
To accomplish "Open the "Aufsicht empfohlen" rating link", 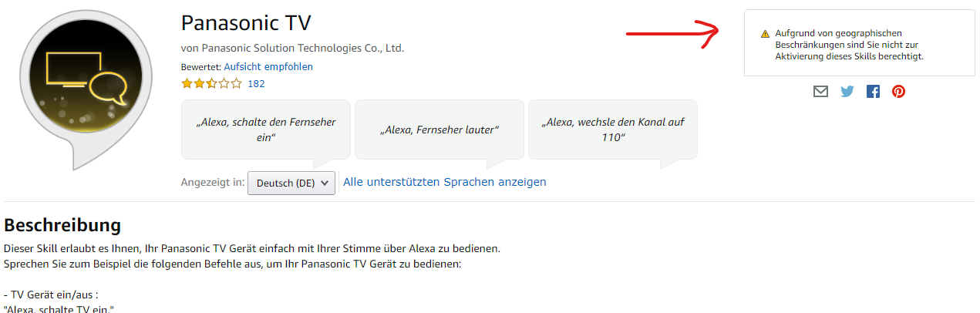I will [268, 67].
